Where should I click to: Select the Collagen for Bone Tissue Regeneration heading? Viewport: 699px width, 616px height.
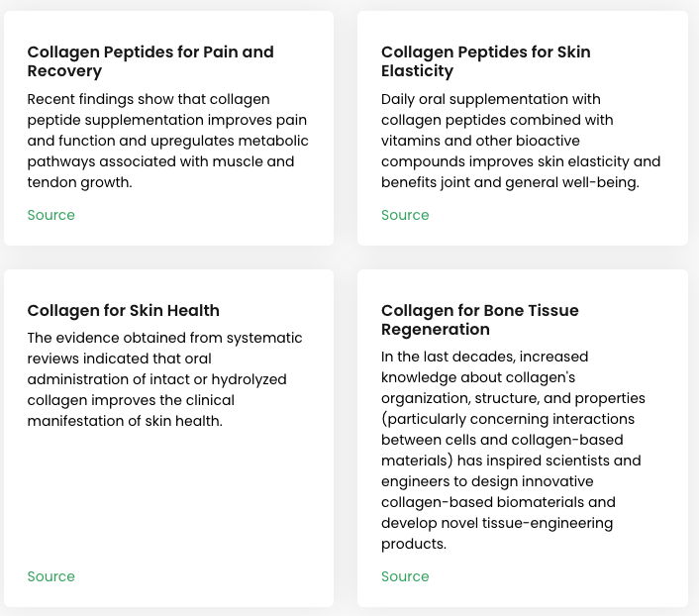(479, 320)
